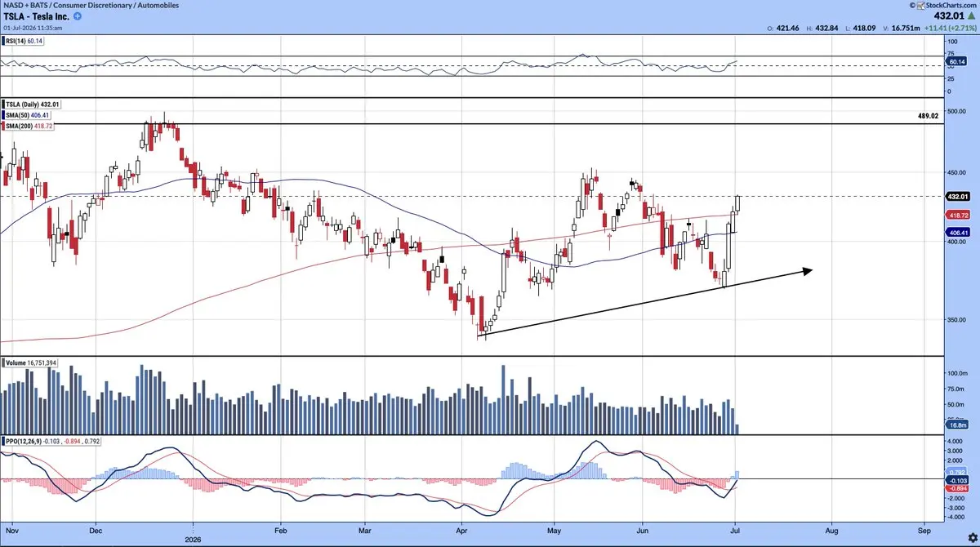Click the blue plus icon beside Tesla Inc.
The width and height of the screenshot is (980, 547).
click(x=77, y=16)
